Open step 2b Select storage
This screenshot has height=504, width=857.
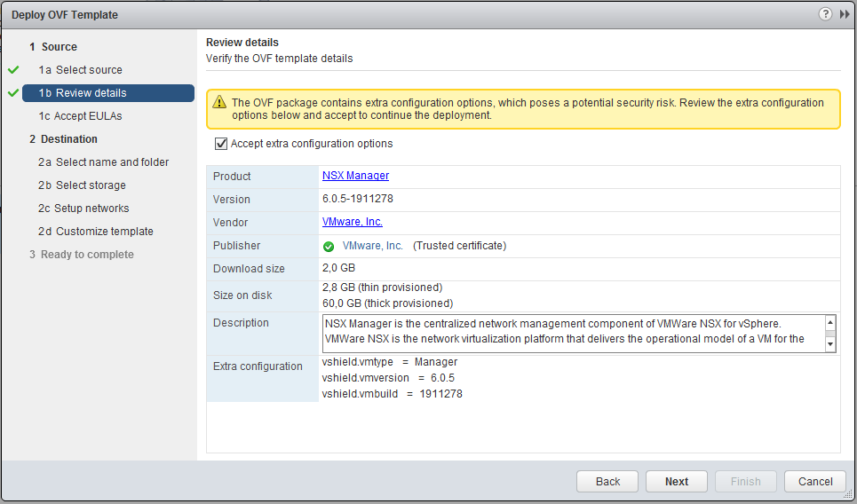82,185
